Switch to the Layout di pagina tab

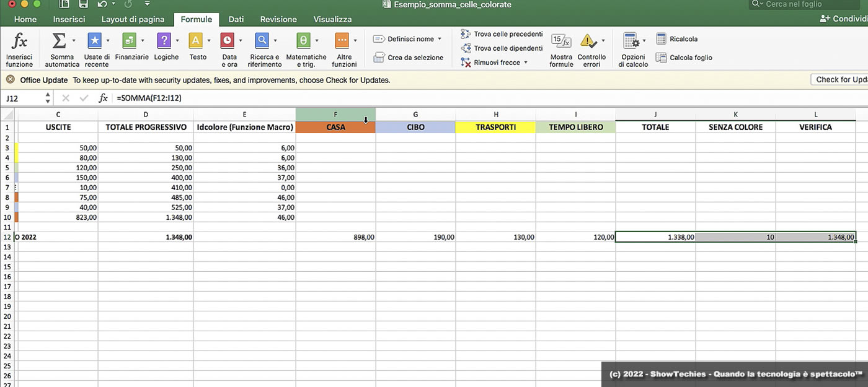[x=133, y=19]
